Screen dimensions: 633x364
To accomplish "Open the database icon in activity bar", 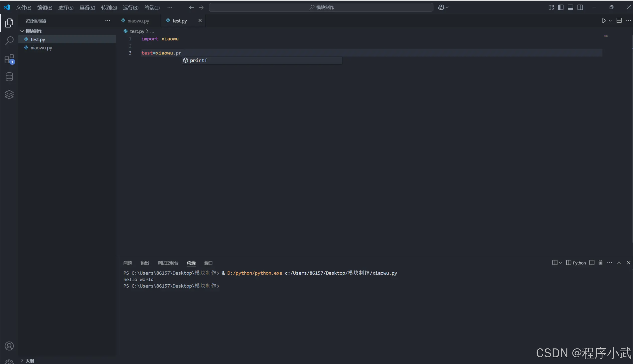I will point(9,77).
